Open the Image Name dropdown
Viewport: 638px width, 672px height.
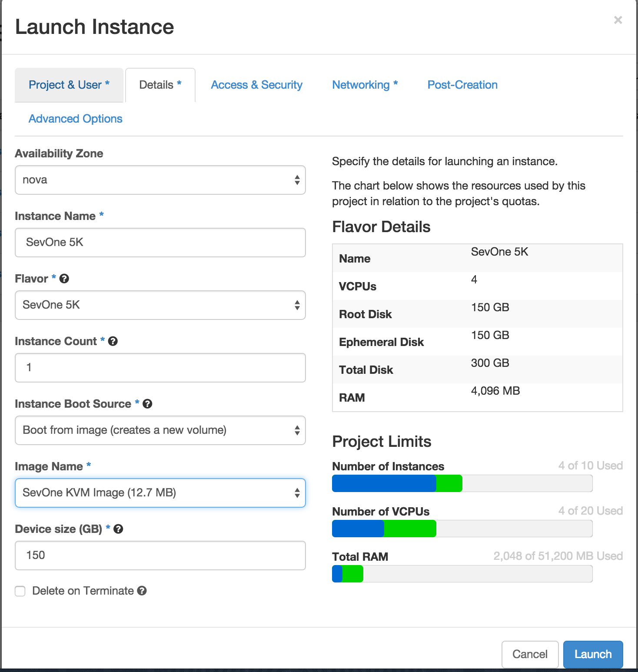pyautogui.click(x=160, y=493)
